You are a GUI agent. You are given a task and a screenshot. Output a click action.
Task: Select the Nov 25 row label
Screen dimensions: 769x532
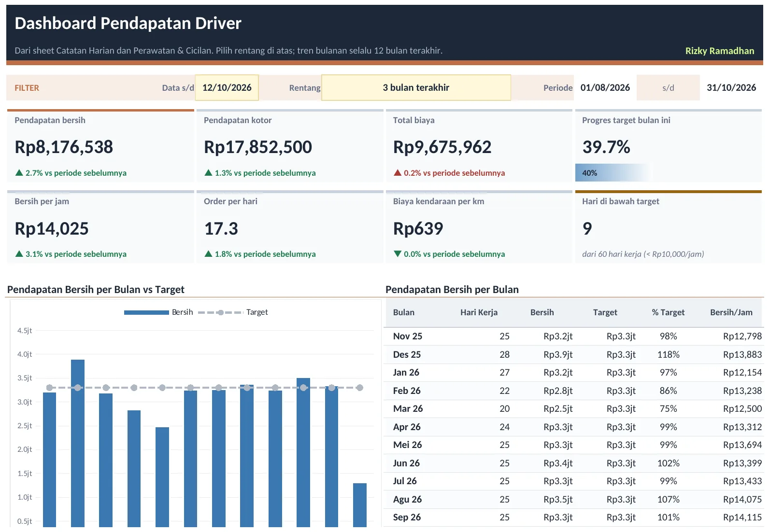click(x=408, y=336)
